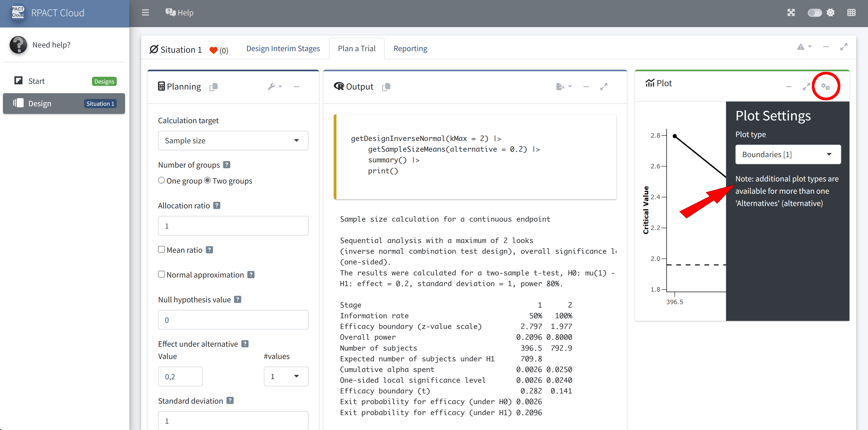Enable the Mean ratio checkbox
Viewport: 868px width, 430px height.
click(161, 250)
